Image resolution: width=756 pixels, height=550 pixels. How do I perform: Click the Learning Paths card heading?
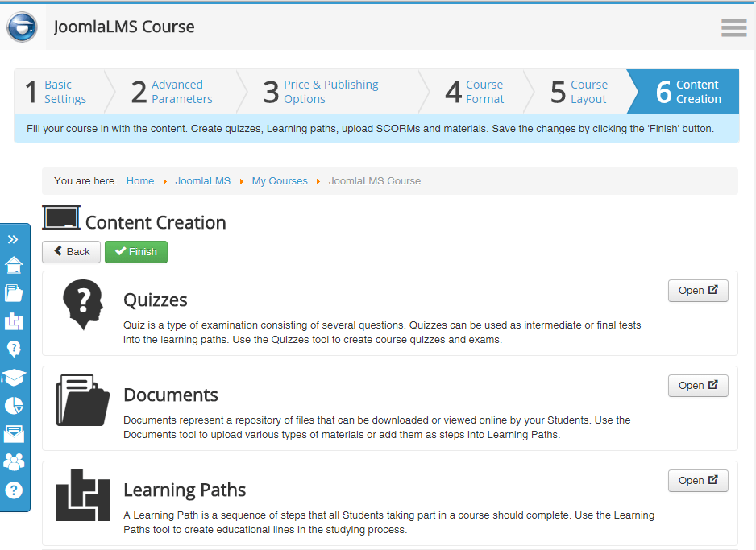click(x=185, y=490)
